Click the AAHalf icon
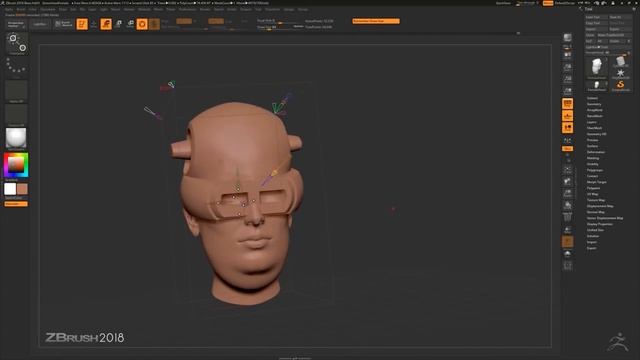The width and height of the screenshot is (640, 360). pos(567,91)
